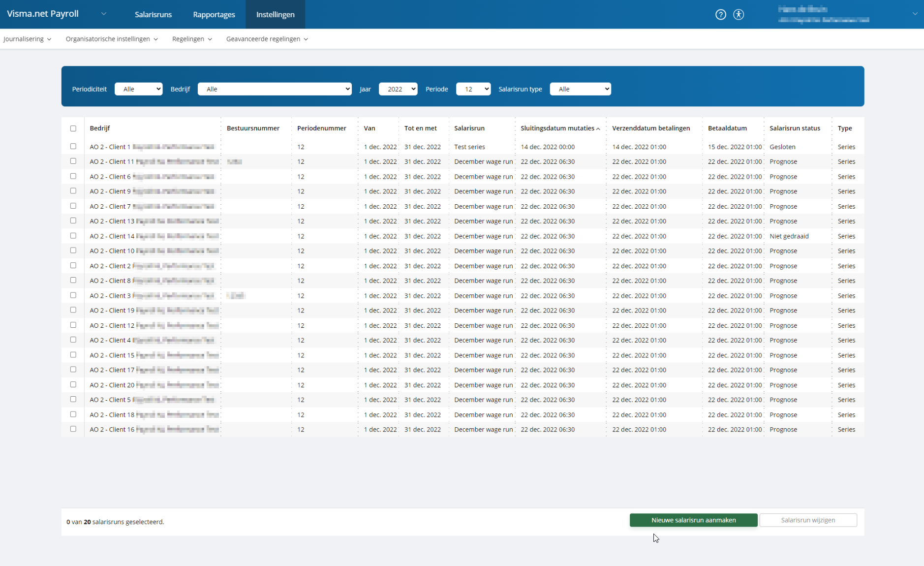The image size is (924, 566).
Task: Open the user account menu chevron
Action: pos(915,14)
